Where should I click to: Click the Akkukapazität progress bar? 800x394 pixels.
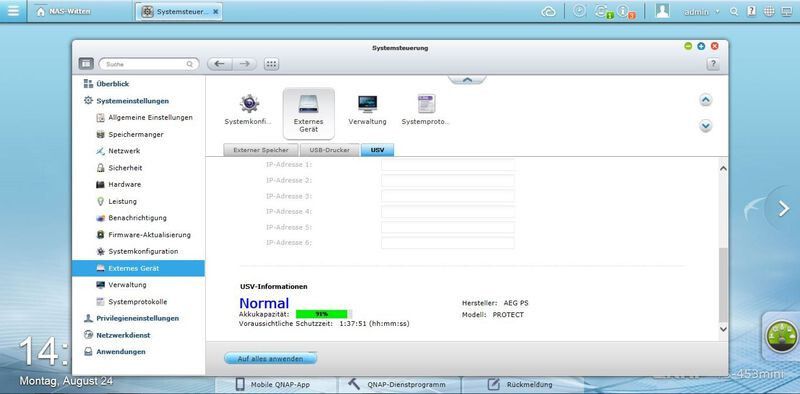click(324, 314)
